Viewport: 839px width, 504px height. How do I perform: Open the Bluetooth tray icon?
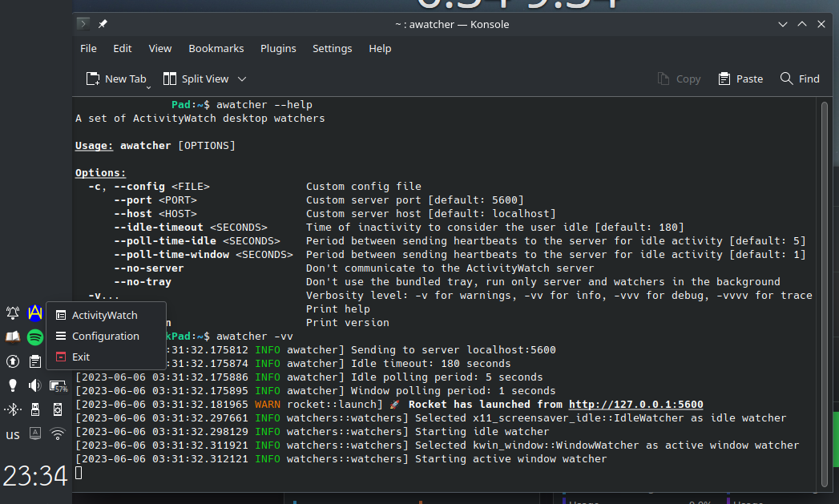[x=13, y=409]
